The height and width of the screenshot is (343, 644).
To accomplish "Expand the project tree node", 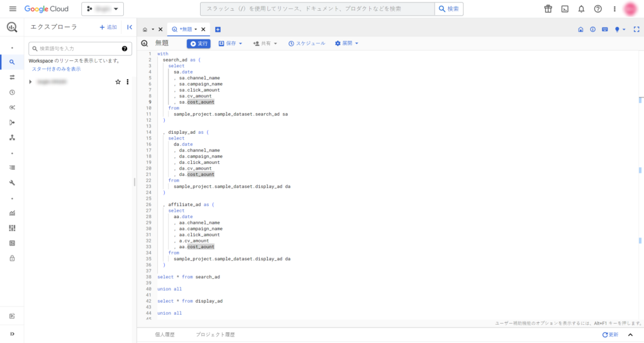I will (30, 82).
